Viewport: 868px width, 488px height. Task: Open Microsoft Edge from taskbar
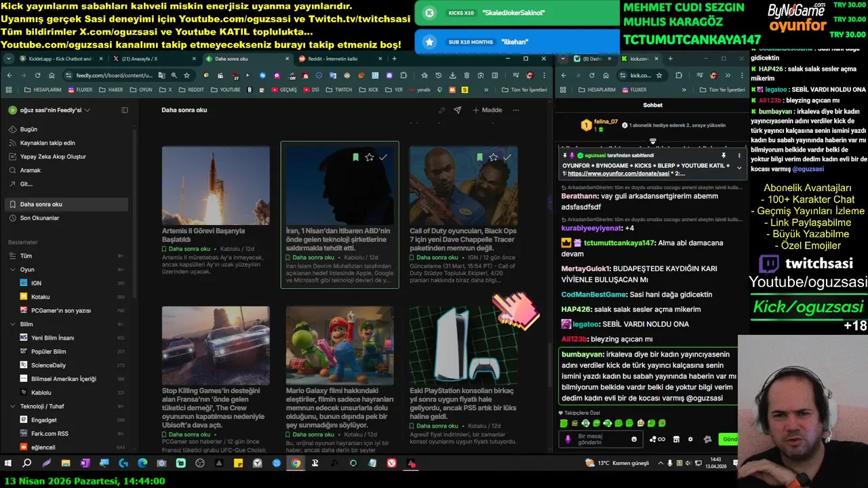(x=142, y=464)
